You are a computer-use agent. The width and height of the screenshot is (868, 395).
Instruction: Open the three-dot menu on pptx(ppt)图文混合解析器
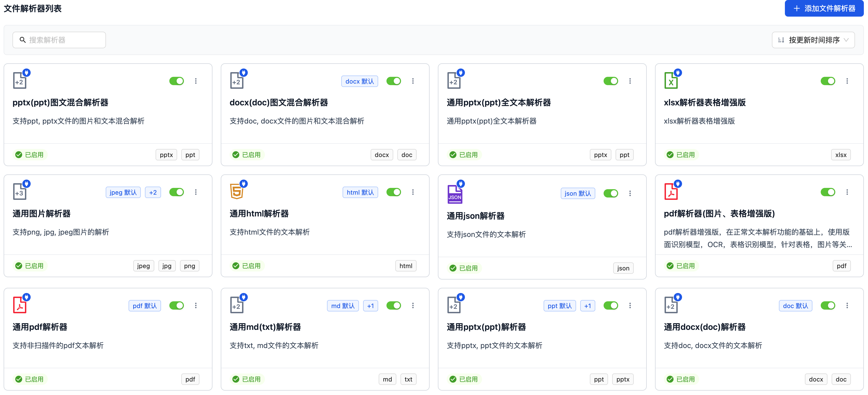click(x=196, y=81)
